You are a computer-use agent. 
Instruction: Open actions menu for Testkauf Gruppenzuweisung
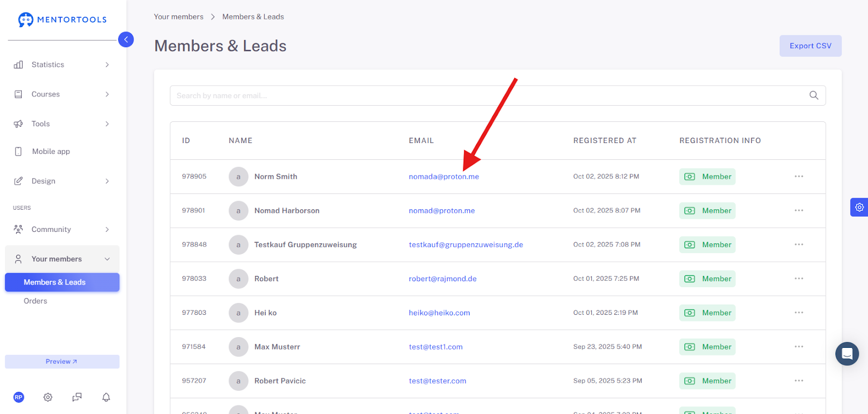(799, 245)
